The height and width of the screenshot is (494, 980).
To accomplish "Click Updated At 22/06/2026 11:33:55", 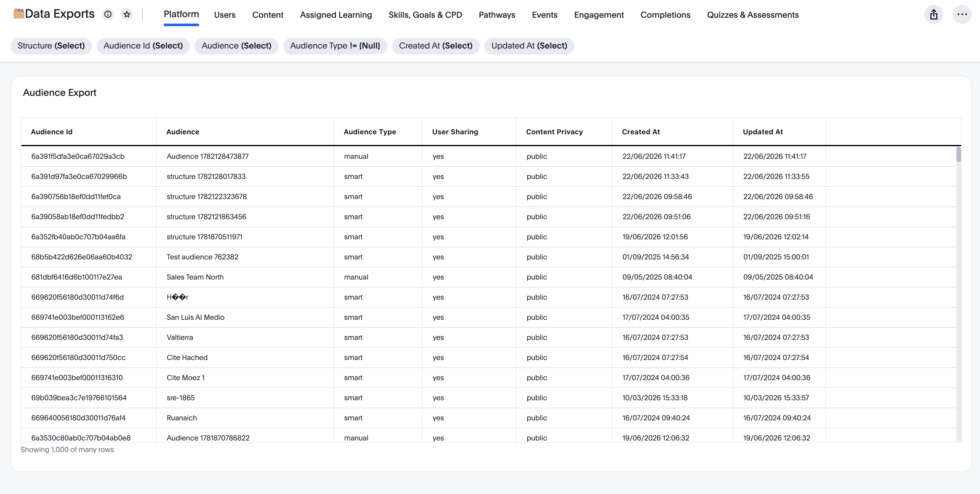I will click(x=776, y=177).
